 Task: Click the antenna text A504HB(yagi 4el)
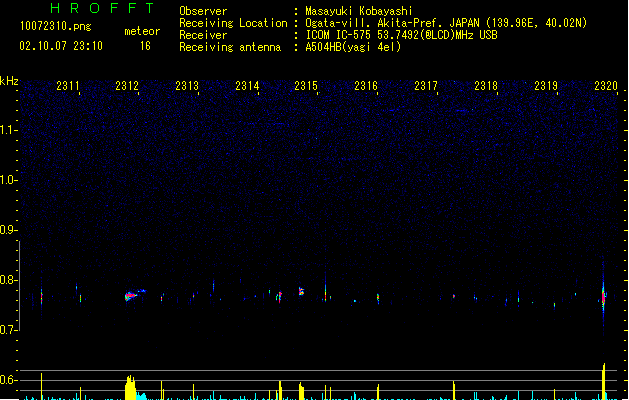pyautogui.click(x=353, y=47)
